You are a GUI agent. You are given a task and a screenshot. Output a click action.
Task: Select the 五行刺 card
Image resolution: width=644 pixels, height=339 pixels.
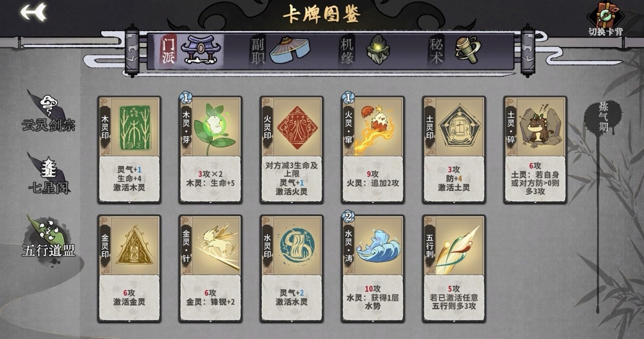point(454,269)
